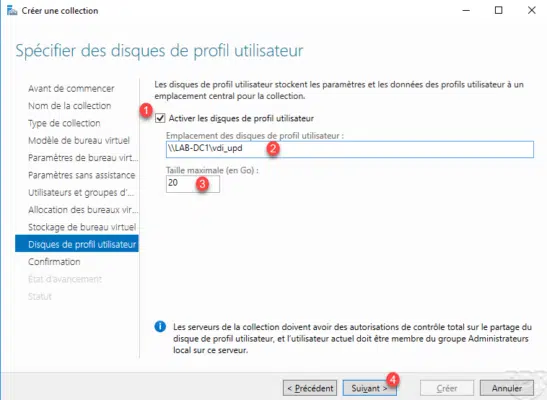Image resolution: width=547 pixels, height=400 pixels.
Task: Open Utilisateurs et groupes step
Action: [81, 193]
